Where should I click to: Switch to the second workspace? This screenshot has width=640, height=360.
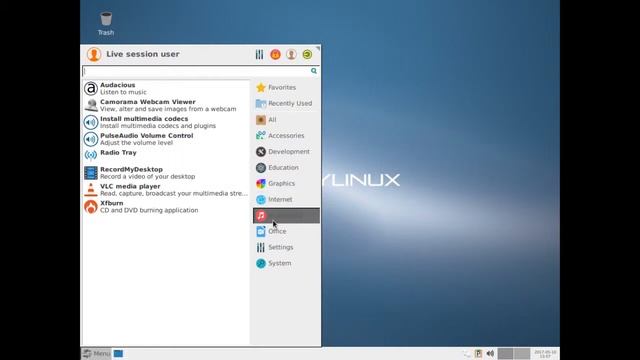(522, 353)
